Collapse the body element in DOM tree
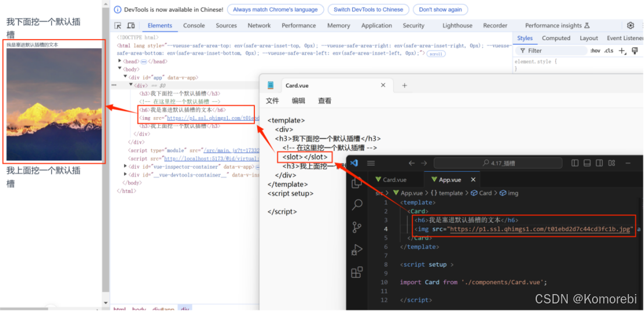The width and height of the screenshot is (644, 311). point(119,69)
